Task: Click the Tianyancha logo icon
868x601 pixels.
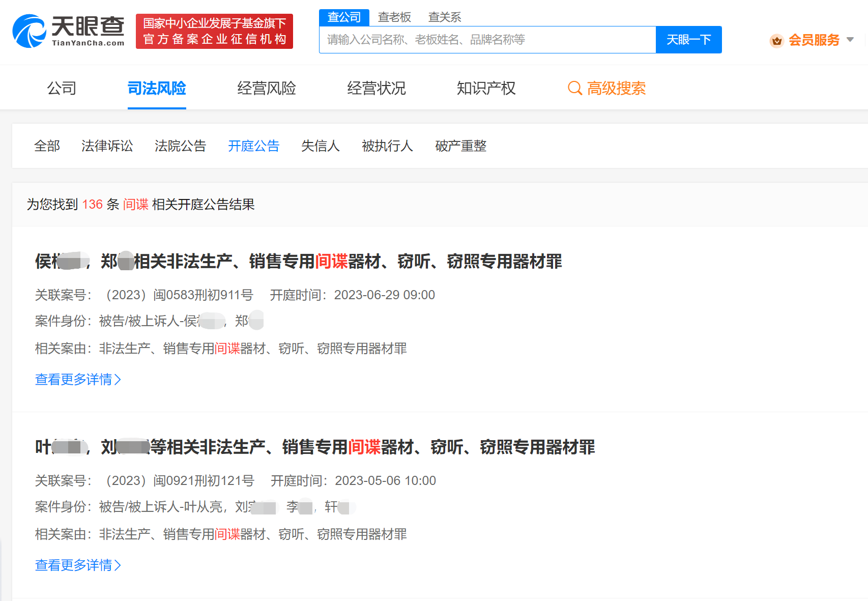Action: point(29,32)
